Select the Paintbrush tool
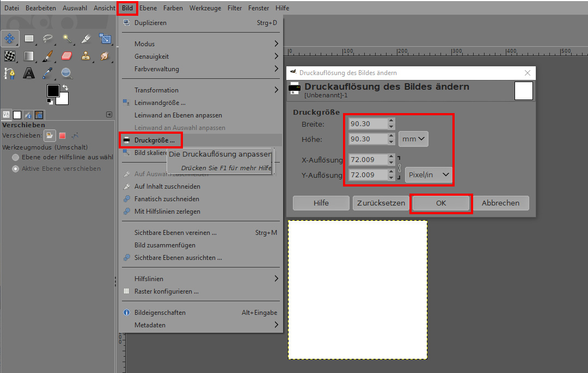Screen dimensions: 588x373 (x=47, y=56)
